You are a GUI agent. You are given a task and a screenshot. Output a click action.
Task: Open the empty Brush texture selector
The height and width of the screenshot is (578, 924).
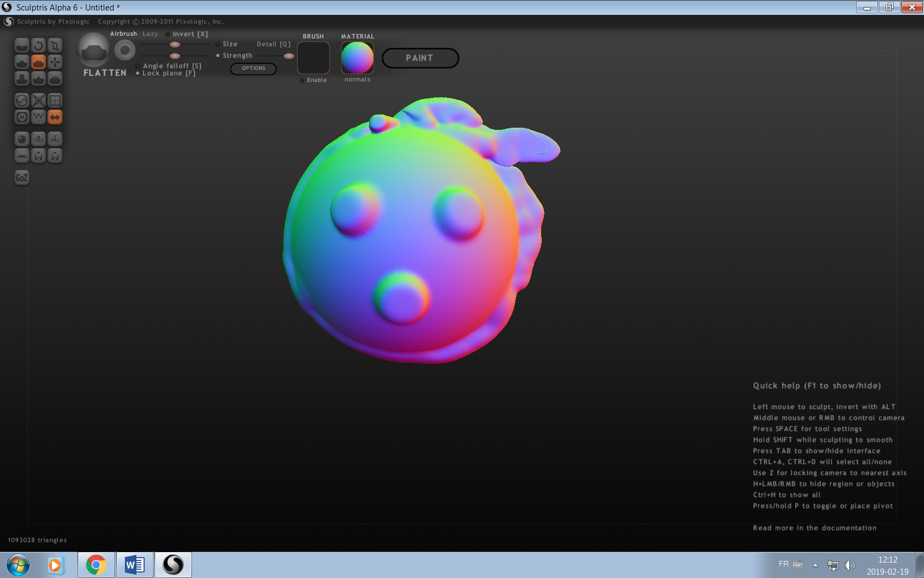tap(313, 58)
